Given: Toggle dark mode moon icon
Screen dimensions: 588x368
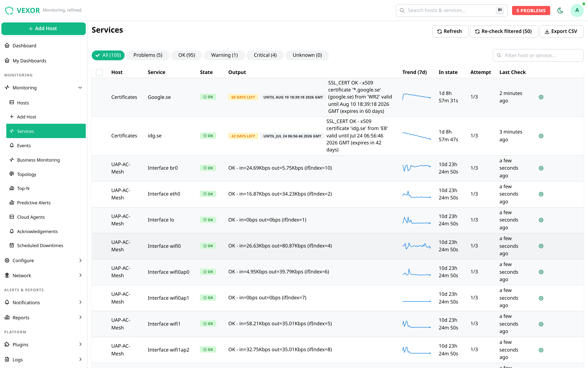Looking at the screenshot, I should [560, 11].
